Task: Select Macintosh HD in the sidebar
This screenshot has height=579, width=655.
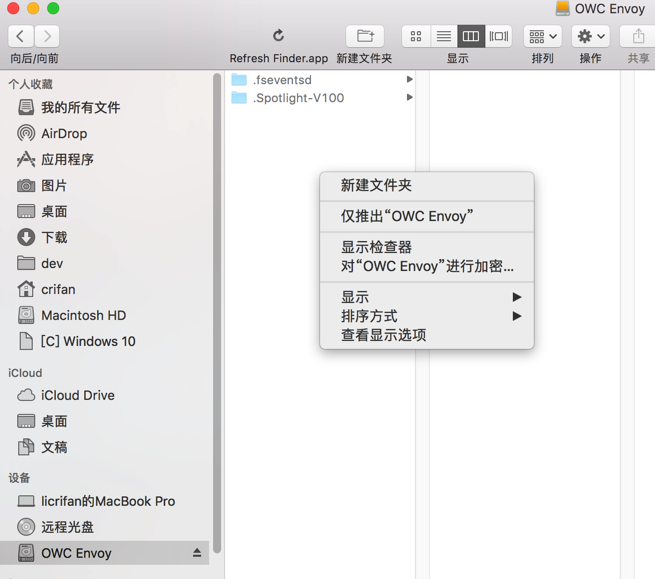Action: tap(104, 315)
